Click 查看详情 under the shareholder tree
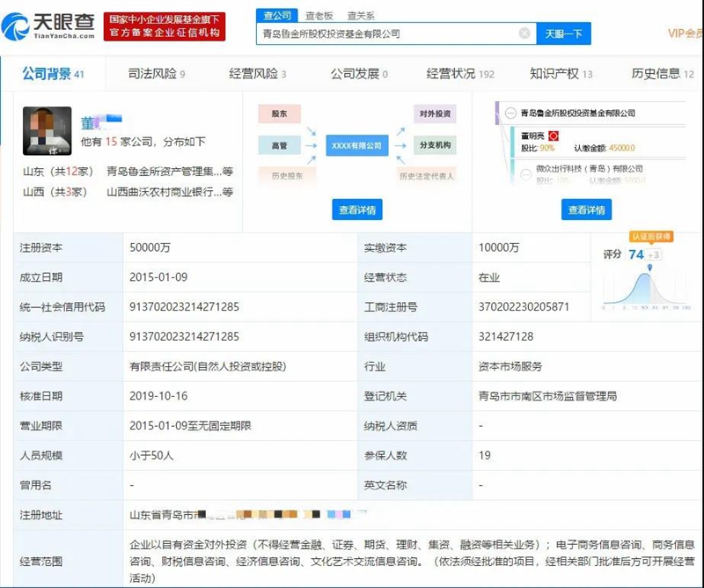Viewport: 704px width, 588px height. point(586,209)
